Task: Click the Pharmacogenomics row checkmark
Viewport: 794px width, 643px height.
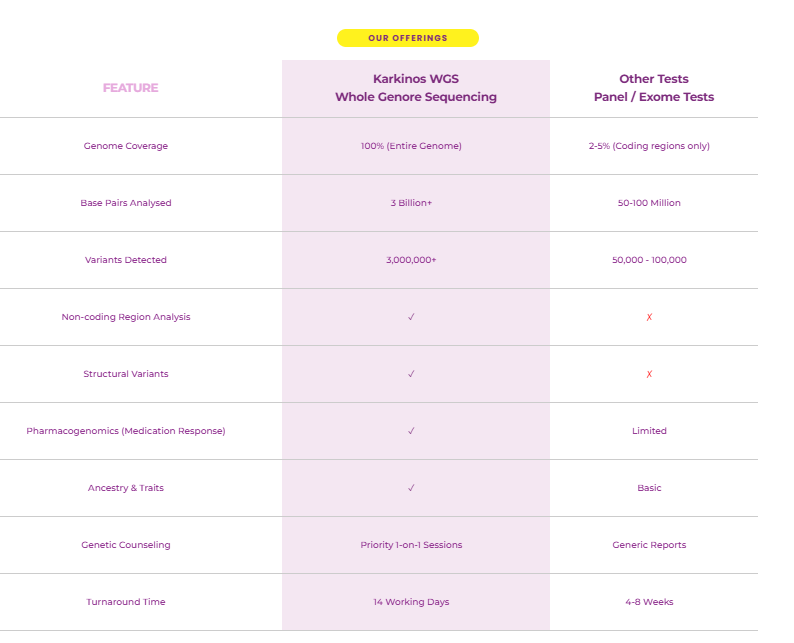Action: [411, 431]
